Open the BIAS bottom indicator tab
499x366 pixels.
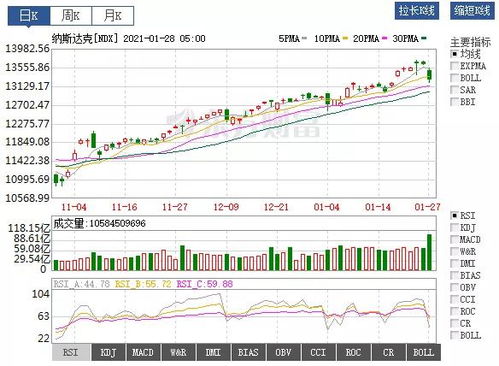pos(248,352)
